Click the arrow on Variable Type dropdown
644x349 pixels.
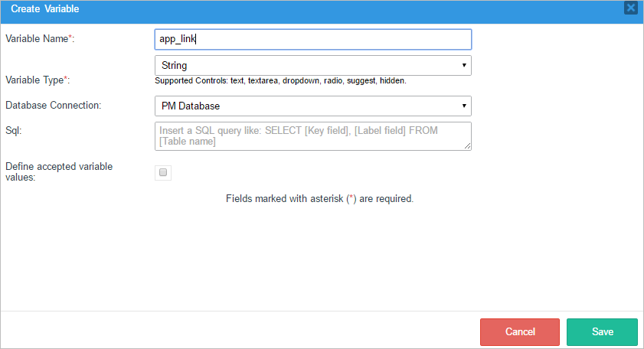click(464, 66)
